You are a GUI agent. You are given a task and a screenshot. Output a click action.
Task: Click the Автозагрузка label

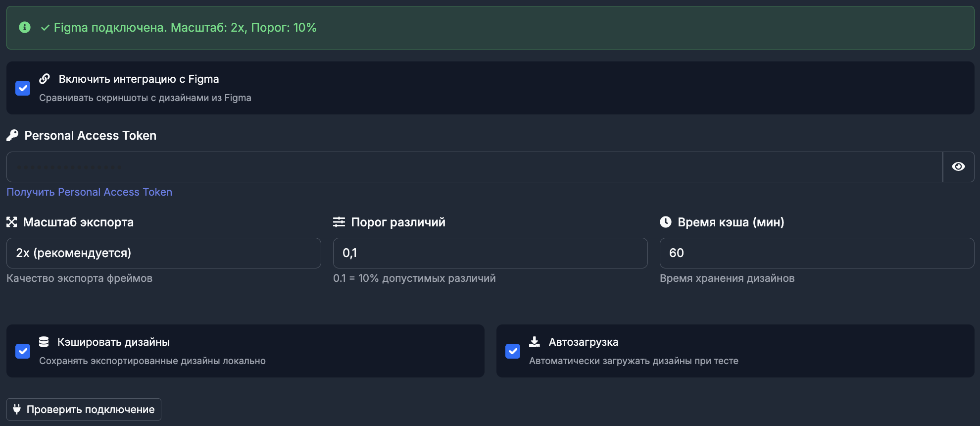click(584, 342)
